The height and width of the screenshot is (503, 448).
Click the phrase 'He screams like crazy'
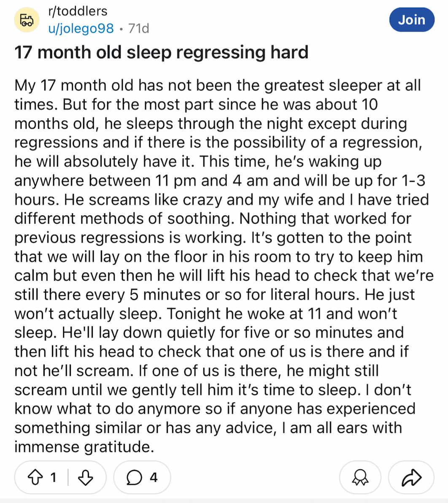click(x=143, y=200)
